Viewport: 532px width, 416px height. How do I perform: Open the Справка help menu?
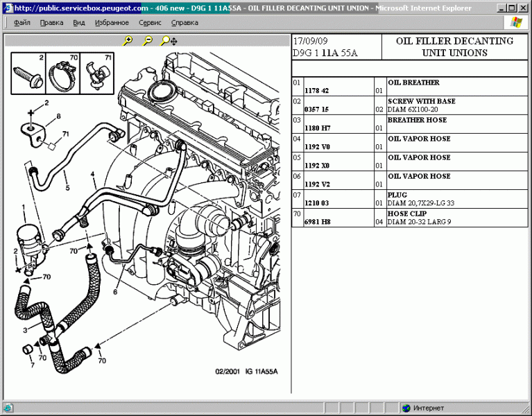[185, 22]
